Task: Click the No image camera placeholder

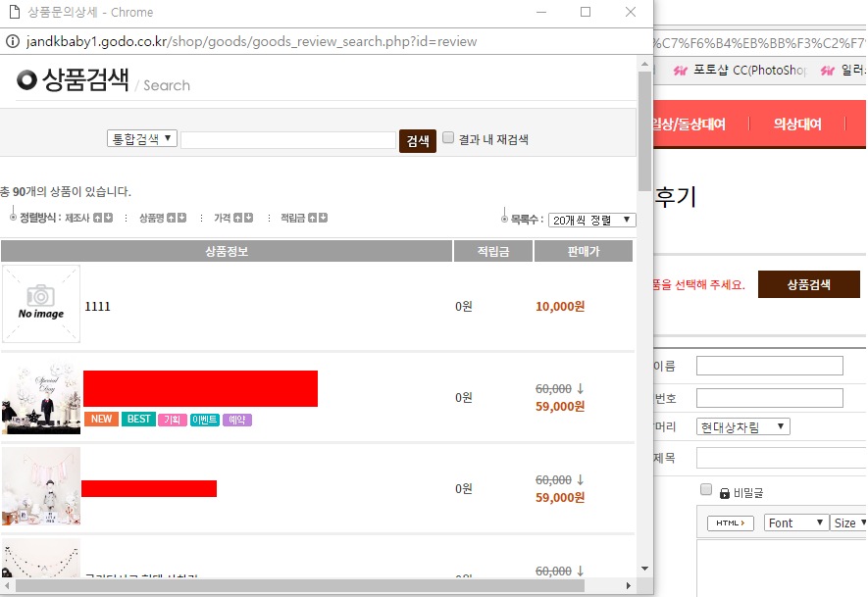Action: (x=41, y=304)
